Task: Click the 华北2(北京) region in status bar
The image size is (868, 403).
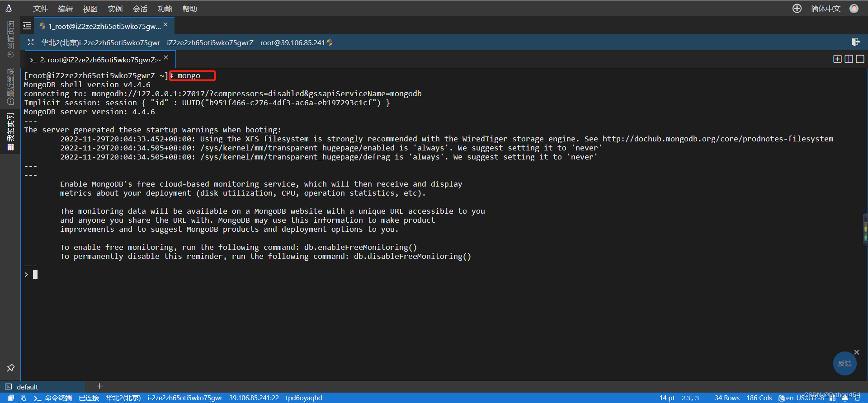Action: 123,398
